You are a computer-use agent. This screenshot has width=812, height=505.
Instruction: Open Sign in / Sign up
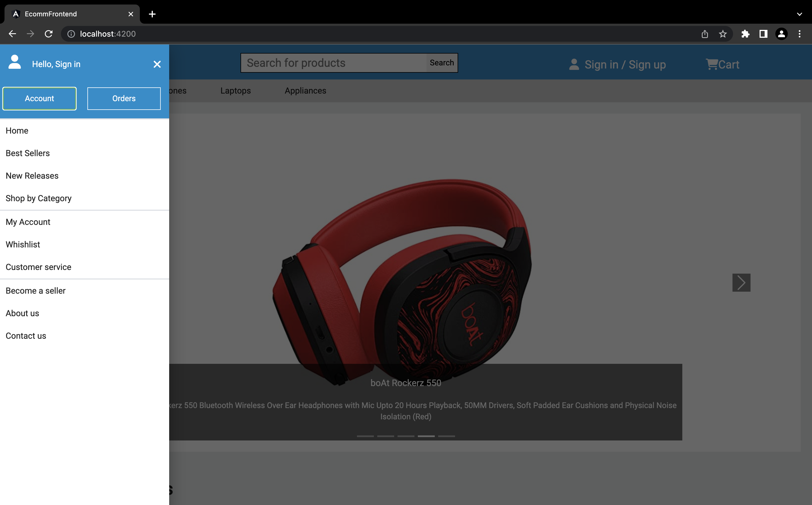(626, 65)
